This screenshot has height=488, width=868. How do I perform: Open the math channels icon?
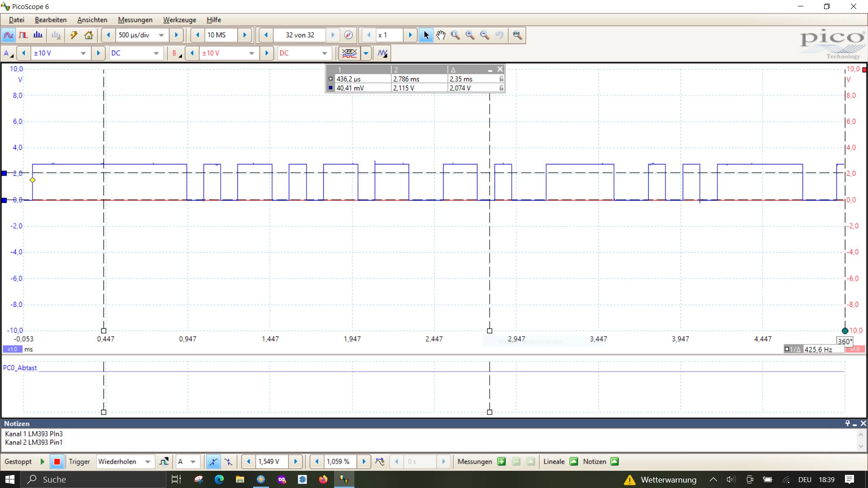coord(382,53)
